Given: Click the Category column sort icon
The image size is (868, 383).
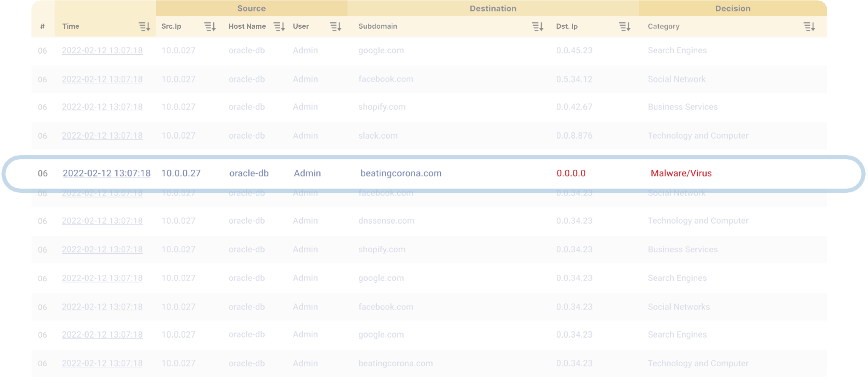Looking at the screenshot, I should pos(809,26).
